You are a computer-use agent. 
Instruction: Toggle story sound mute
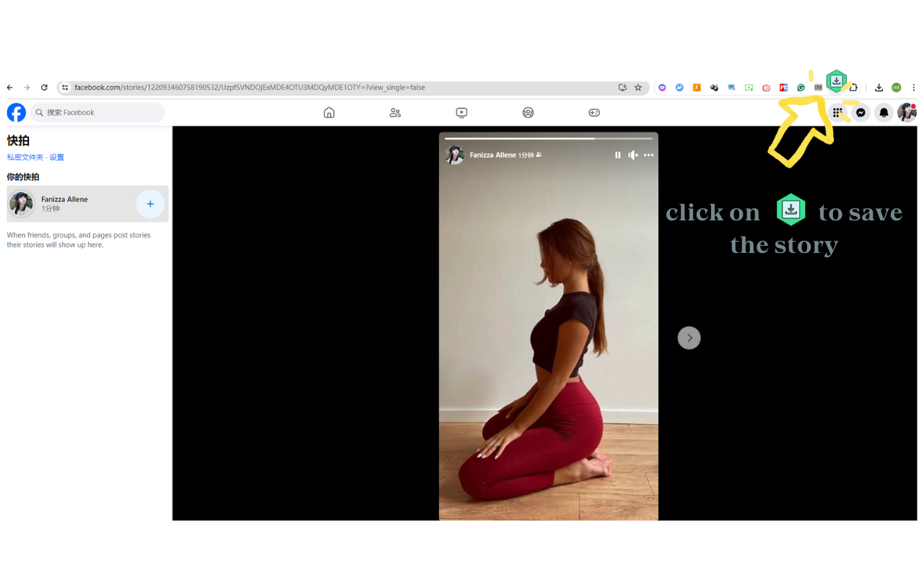(633, 155)
